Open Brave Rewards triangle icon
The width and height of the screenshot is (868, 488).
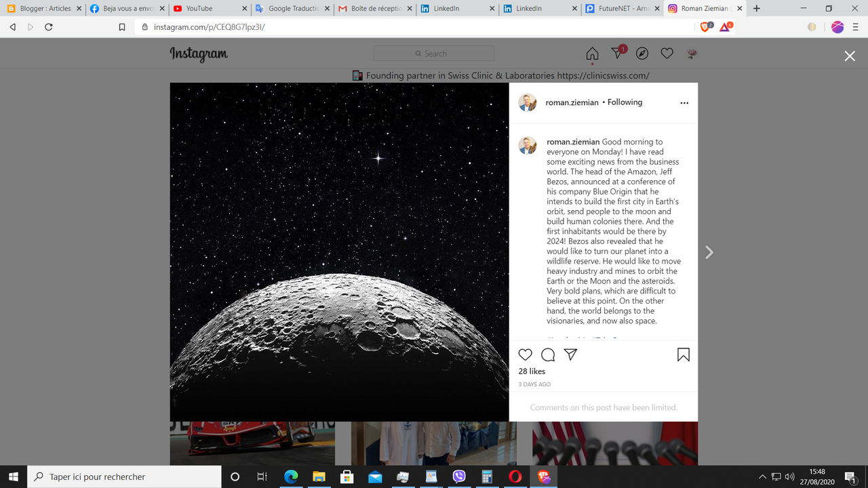(x=726, y=27)
